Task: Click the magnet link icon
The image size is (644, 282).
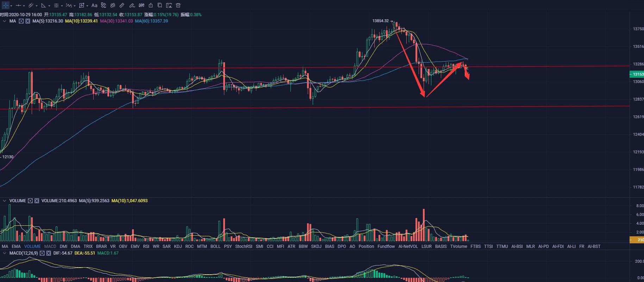Action: click(x=113, y=5)
